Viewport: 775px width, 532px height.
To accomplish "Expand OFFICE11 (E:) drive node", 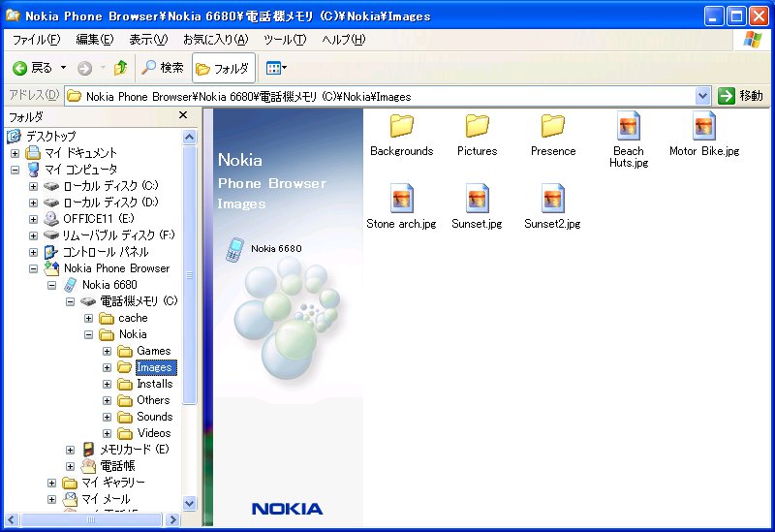I will pyautogui.click(x=33, y=219).
